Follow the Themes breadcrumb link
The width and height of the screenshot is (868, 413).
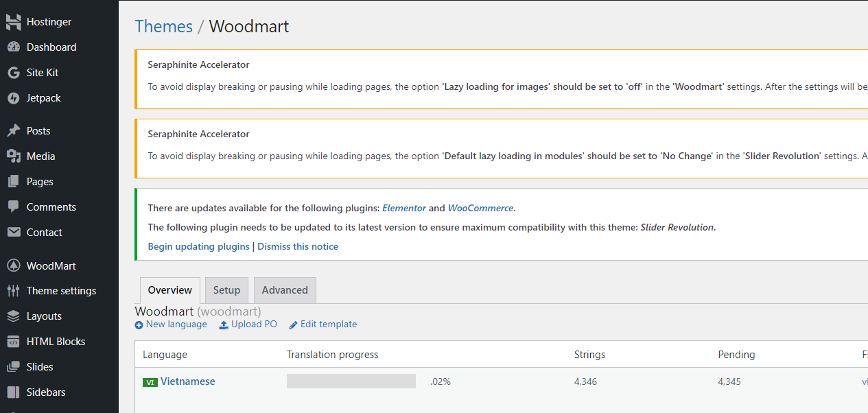click(x=164, y=26)
